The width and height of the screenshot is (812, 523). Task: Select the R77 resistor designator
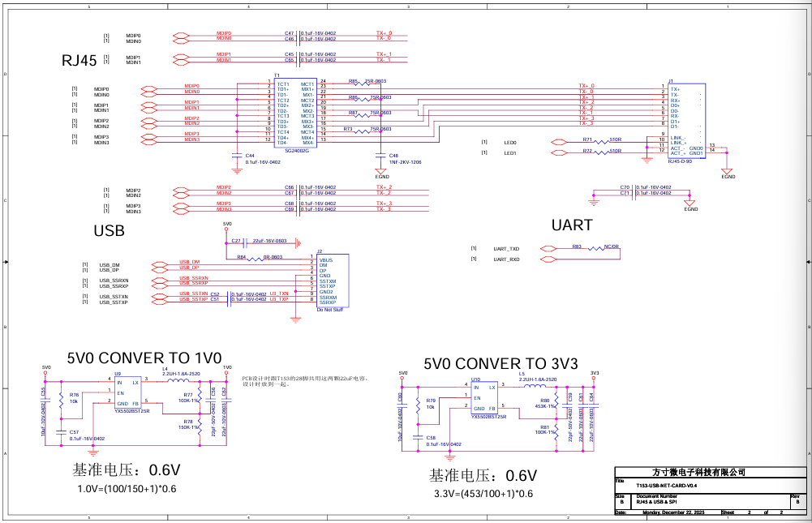pyautogui.click(x=188, y=395)
